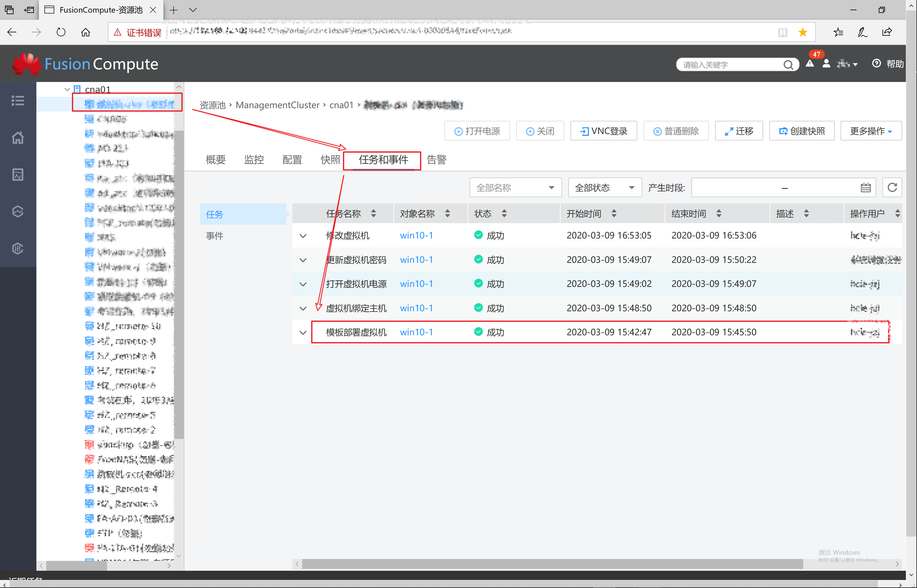The width and height of the screenshot is (917, 588).
Task: Click the hamburger list icon in the sidebar
Action: (18, 101)
